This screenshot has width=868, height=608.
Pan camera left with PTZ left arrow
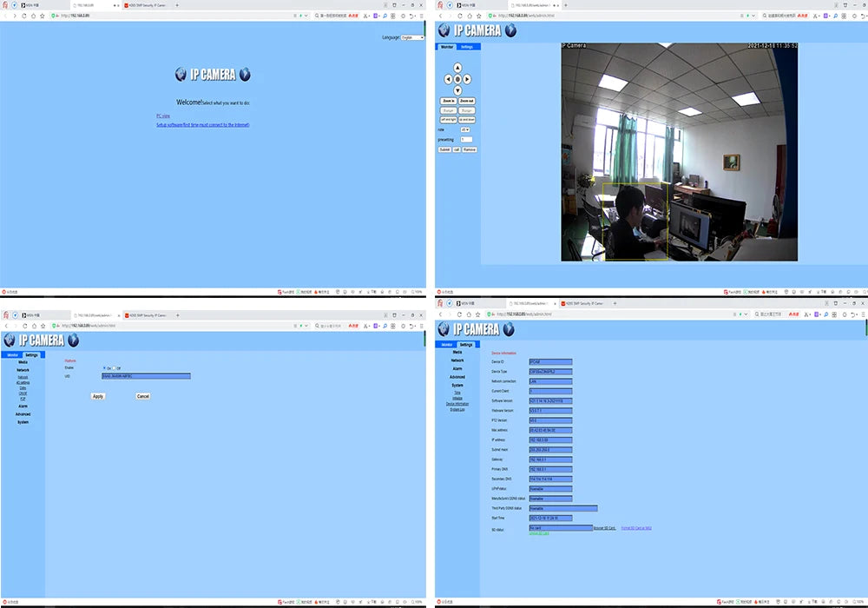click(x=448, y=79)
